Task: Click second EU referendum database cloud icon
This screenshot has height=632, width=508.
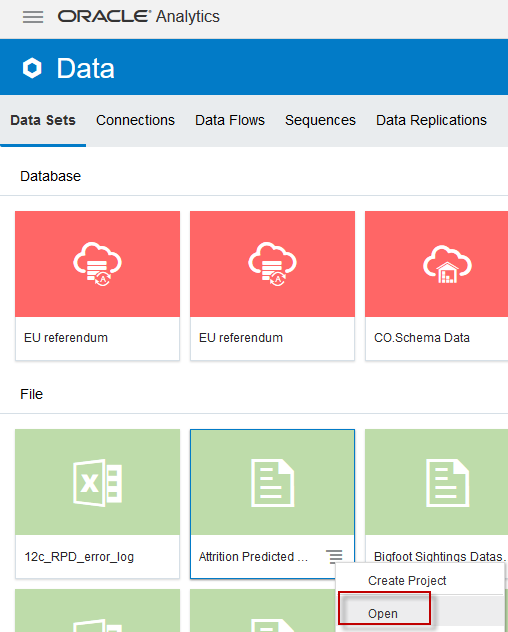Action: coord(273,264)
